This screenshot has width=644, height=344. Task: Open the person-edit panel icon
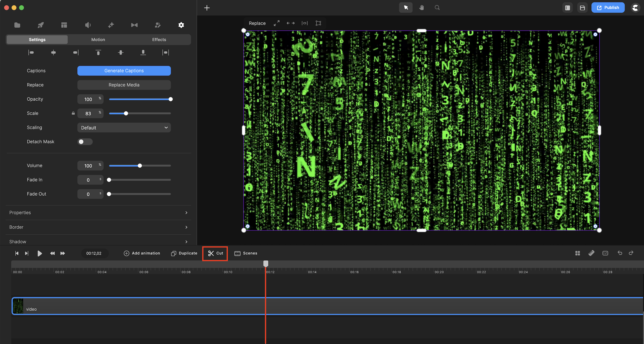tap(158, 25)
